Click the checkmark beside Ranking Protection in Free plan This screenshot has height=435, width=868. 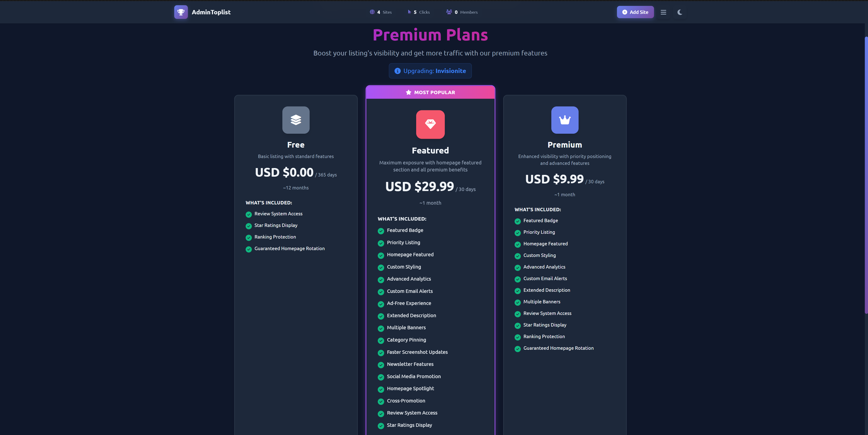249,238
